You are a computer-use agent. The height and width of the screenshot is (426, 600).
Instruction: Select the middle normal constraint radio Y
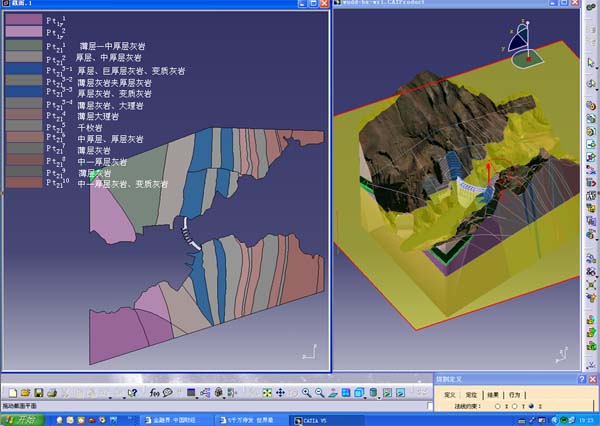tap(515, 406)
